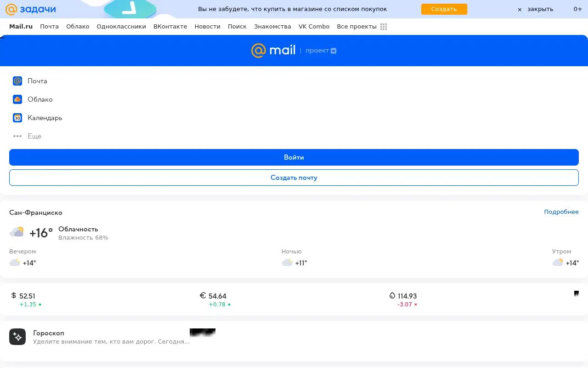Open Подробнее weather details link

click(x=561, y=212)
